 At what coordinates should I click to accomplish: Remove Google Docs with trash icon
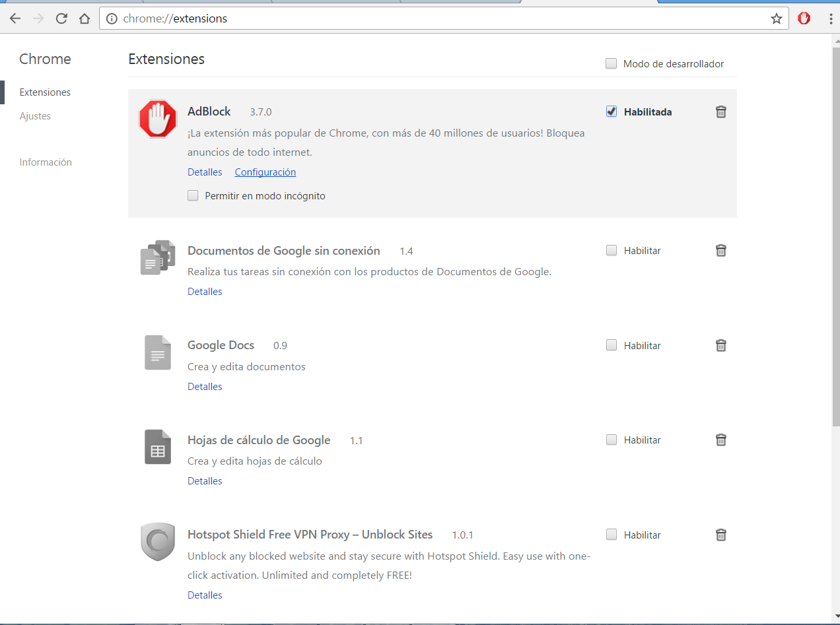point(721,346)
